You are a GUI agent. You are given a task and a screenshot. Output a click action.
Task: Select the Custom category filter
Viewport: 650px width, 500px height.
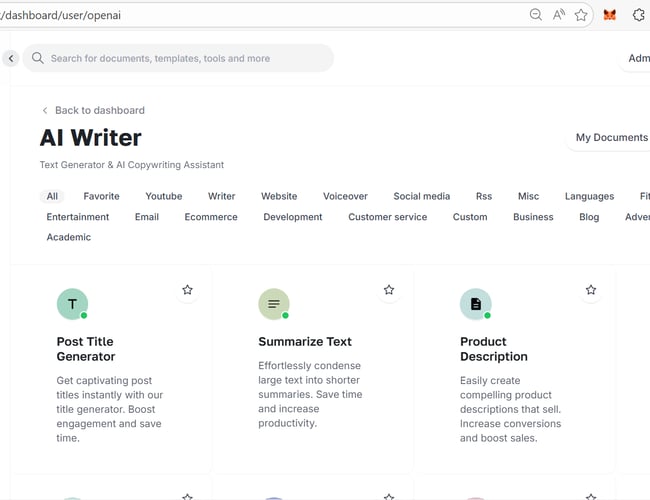click(x=470, y=217)
